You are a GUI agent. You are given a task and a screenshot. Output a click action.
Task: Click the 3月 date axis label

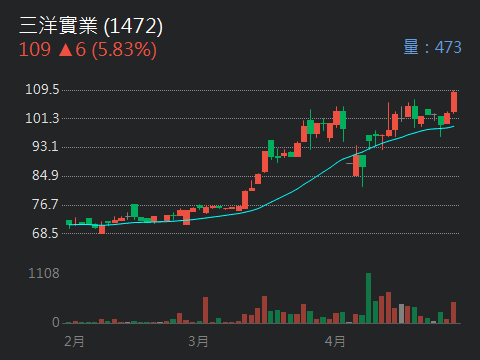coord(198,341)
